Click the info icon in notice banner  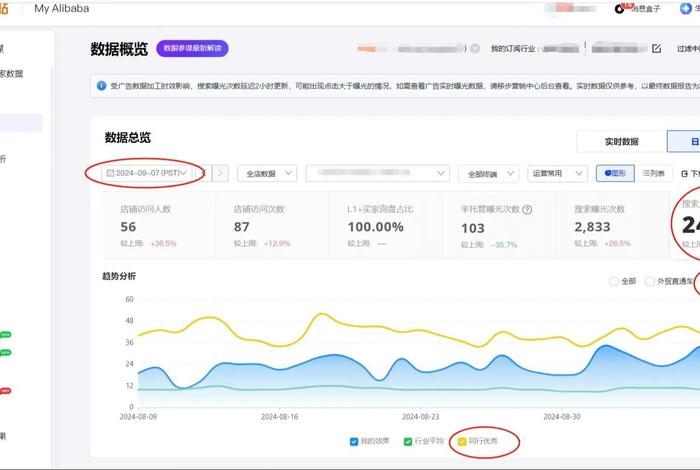(x=101, y=85)
